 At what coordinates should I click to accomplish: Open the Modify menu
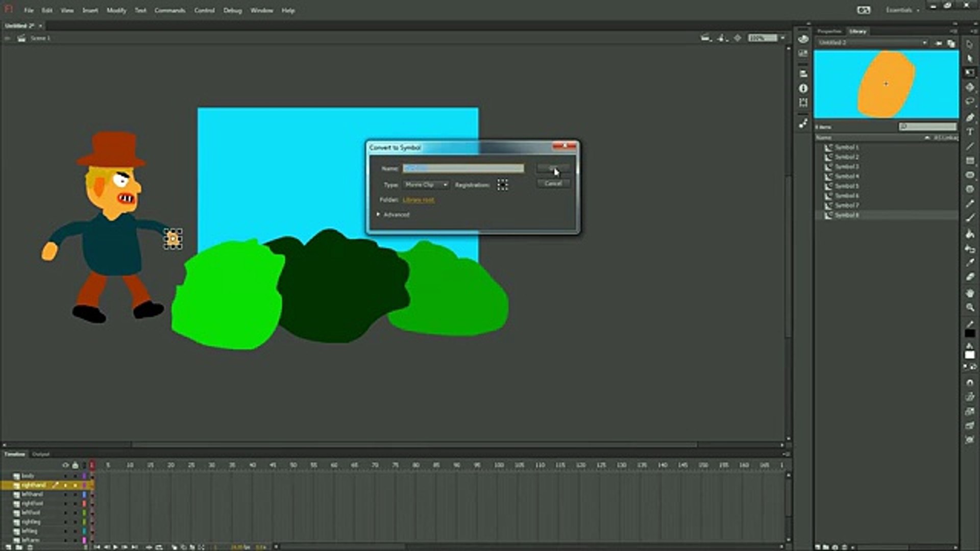116,10
